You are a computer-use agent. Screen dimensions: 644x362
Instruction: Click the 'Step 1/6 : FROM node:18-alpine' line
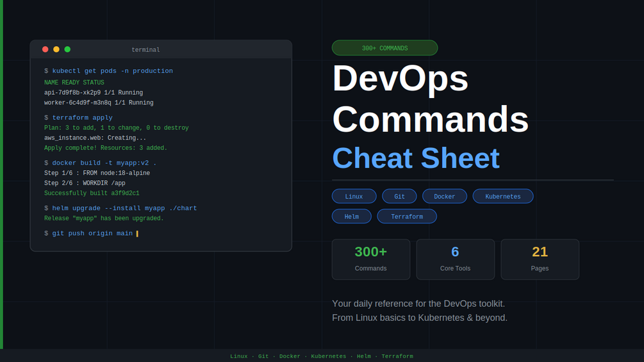97,173
